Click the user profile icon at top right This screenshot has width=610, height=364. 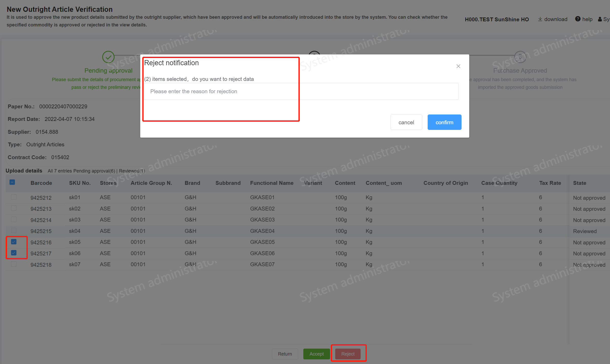pos(600,19)
